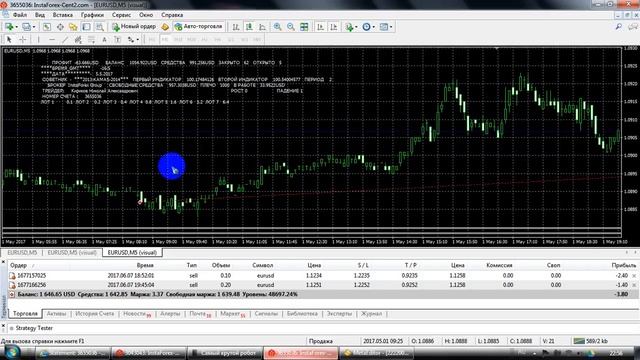Toggle the Terminal panel icon
The width and height of the screenshot is (640, 360).
pyautogui.click(x=86, y=27)
